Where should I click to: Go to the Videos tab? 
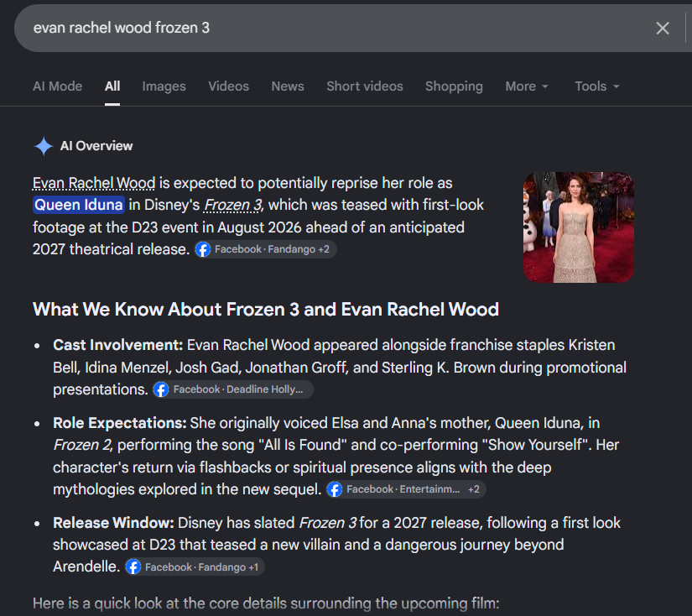pyautogui.click(x=229, y=86)
